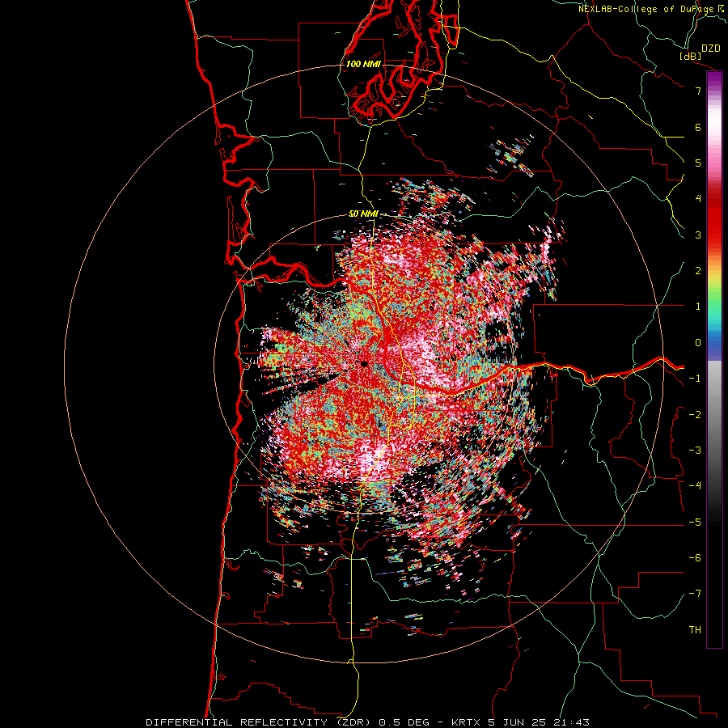Click the -1 dB value on the color scale
The height and width of the screenshot is (728, 728).
695,379
